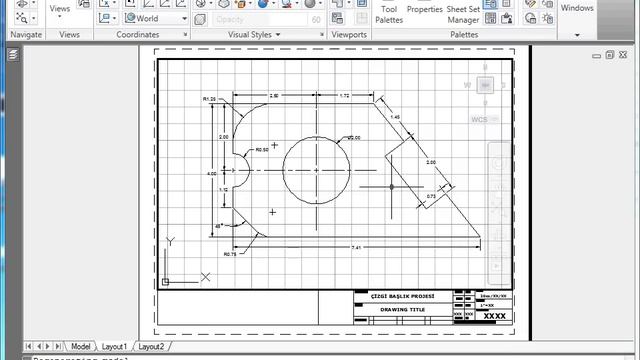The image size is (640, 360).
Task: Click the Palettes panel label
Action: pyautogui.click(x=464, y=35)
